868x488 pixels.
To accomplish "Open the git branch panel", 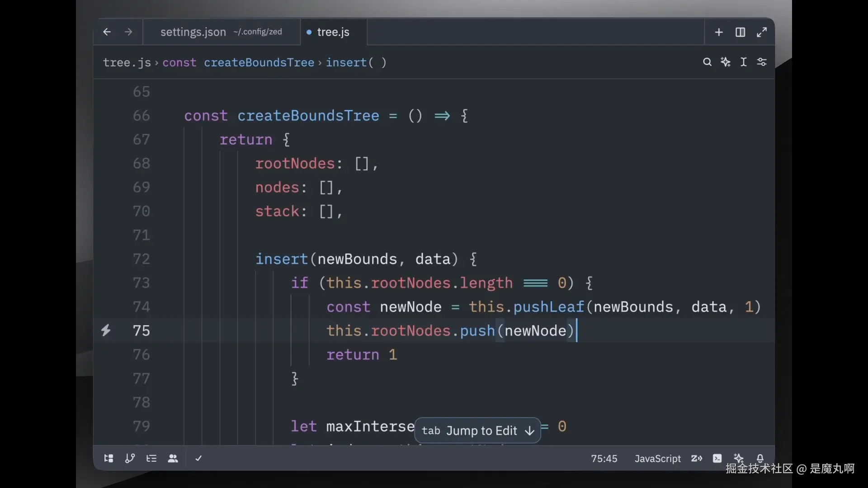I will click(130, 458).
